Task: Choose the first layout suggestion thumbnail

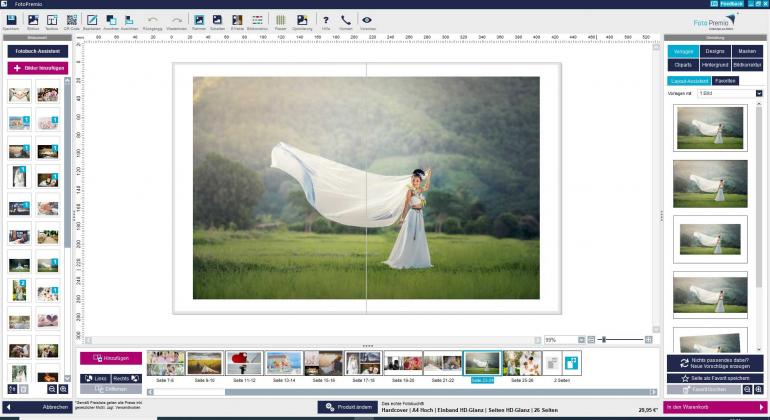Action: point(710,128)
